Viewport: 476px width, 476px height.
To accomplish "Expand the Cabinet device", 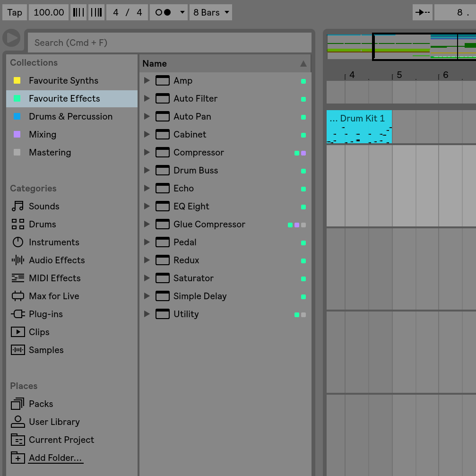I will [147, 134].
